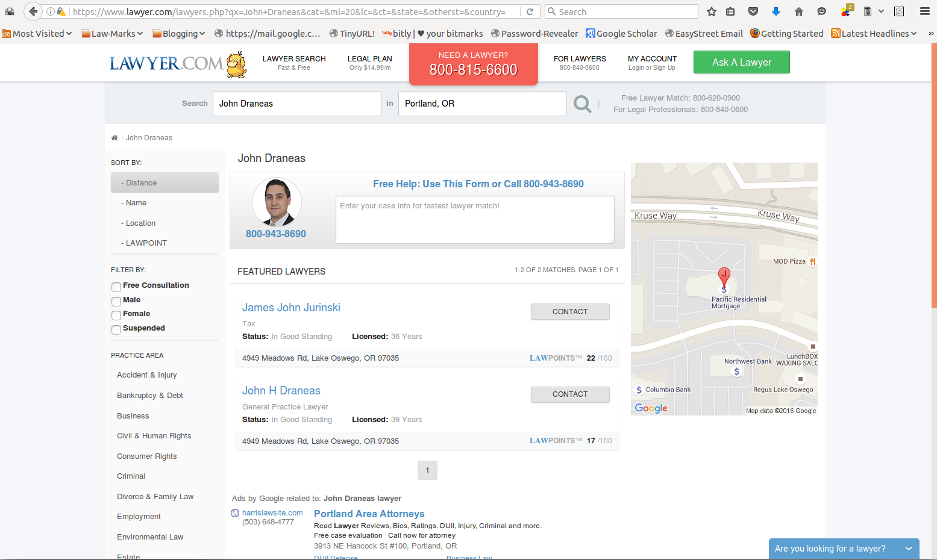Go to page 1 of results

[427, 470]
